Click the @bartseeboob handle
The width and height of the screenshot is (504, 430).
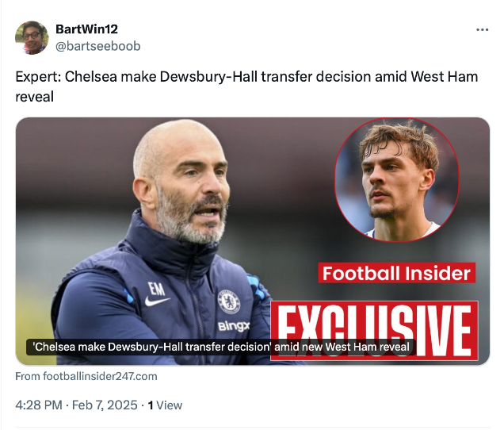click(x=97, y=46)
